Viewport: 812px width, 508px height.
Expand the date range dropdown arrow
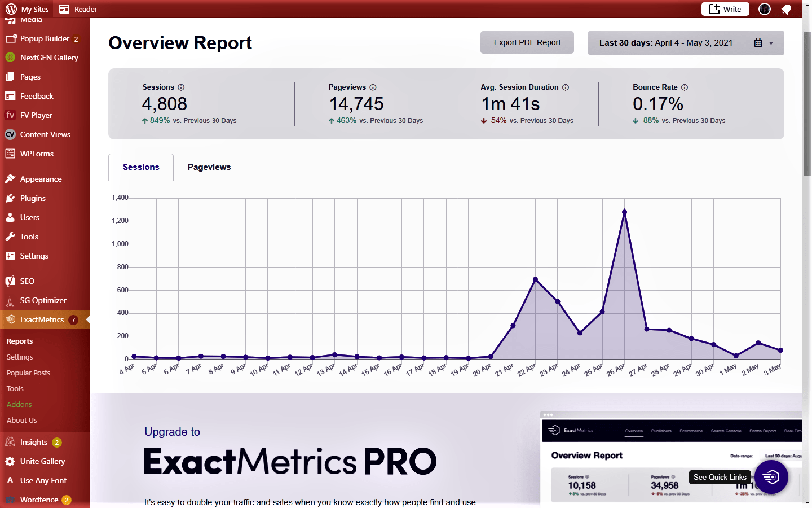tap(771, 43)
